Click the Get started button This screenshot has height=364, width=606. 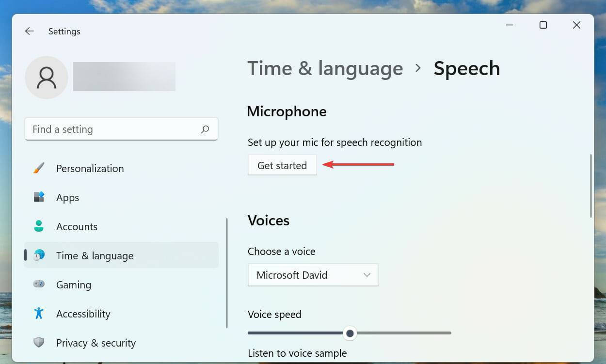click(x=282, y=165)
